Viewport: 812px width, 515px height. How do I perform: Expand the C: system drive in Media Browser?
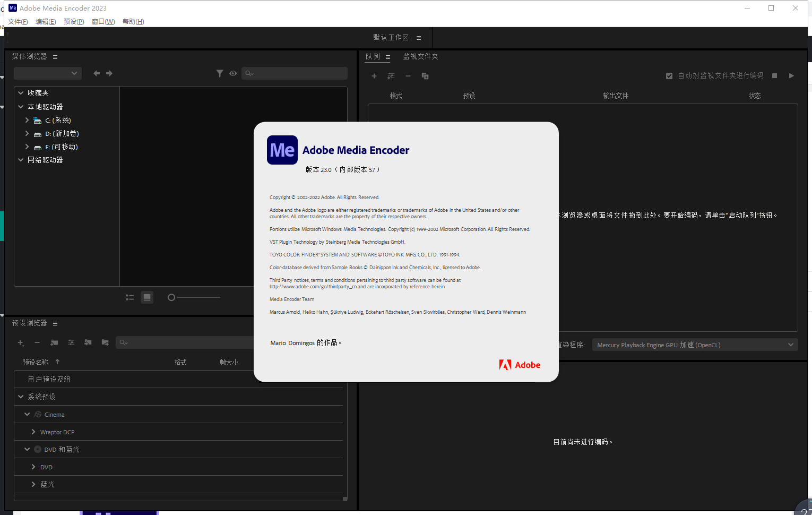[x=27, y=120]
